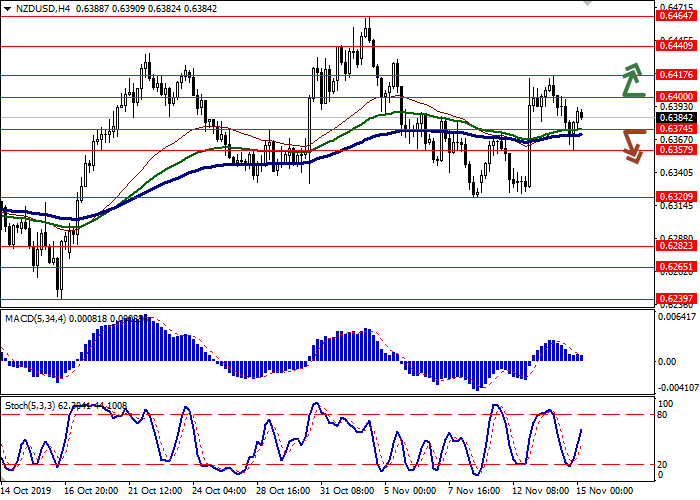Click the Stoch(5,3,3) indicator label
The width and height of the screenshot is (700, 500).
point(30,408)
